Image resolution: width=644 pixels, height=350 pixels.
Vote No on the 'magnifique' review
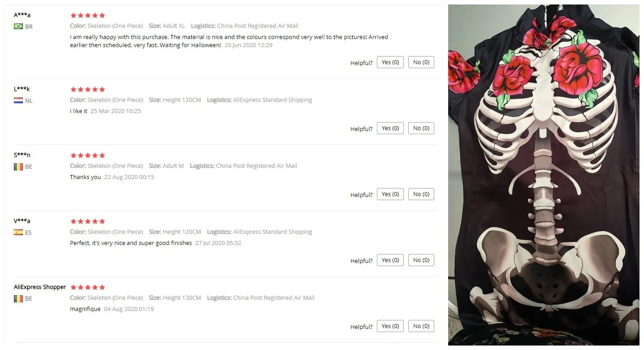[421, 326]
